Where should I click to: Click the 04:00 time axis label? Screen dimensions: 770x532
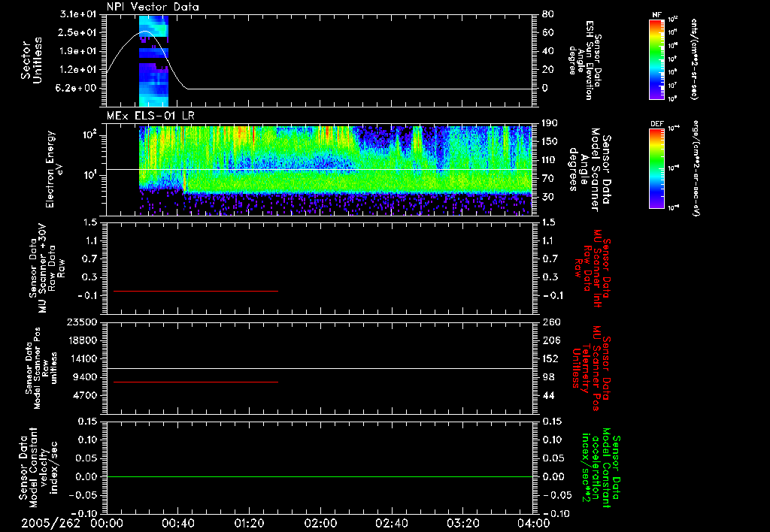(x=534, y=523)
